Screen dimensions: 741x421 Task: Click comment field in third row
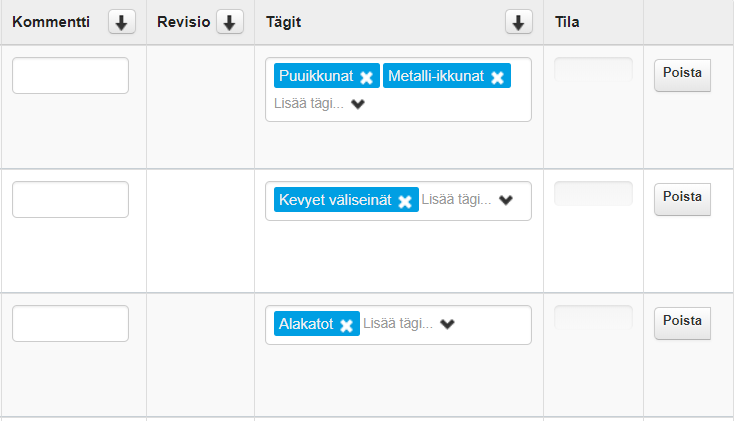[x=70, y=324]
